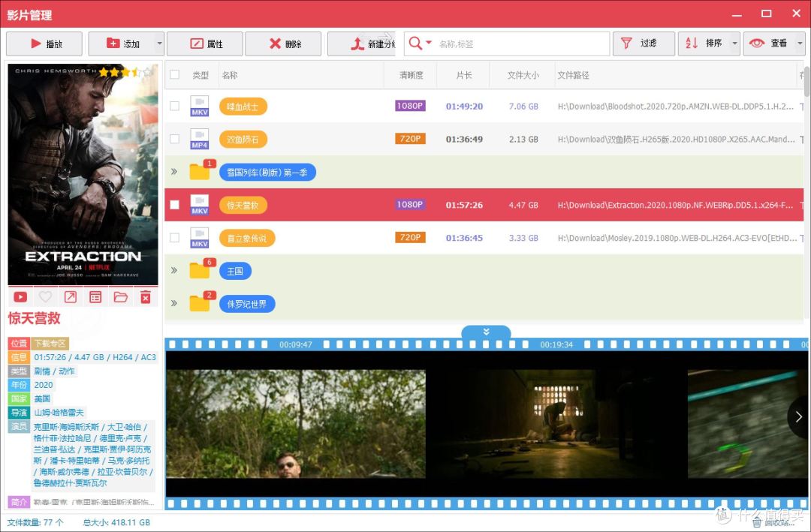Click the 侏罗纪世界 folder icon
Image resolution: width=811 pixels, height=532 pixels.
[x=200, y=303]
